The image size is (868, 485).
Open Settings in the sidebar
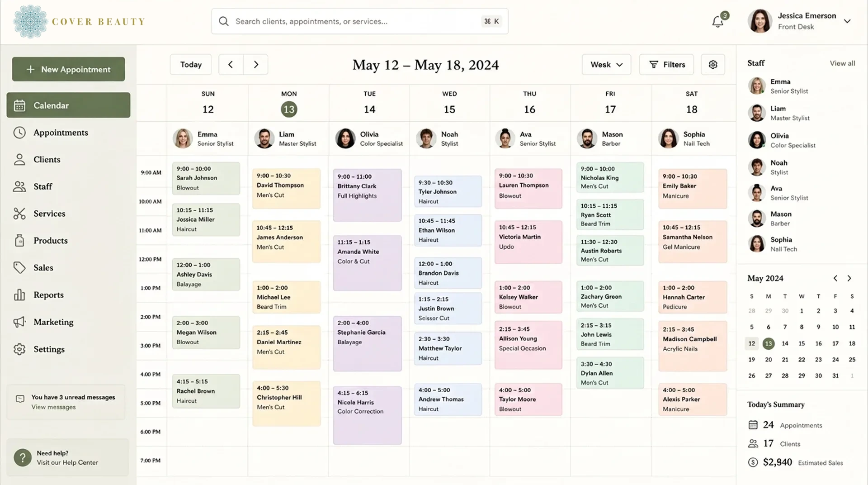(x=68, y=349)
